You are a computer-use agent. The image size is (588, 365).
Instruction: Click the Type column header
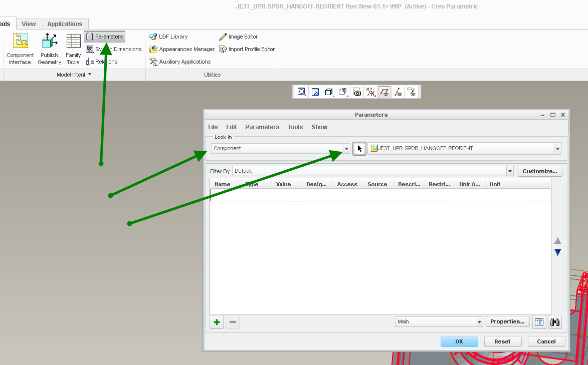[256, 184]
